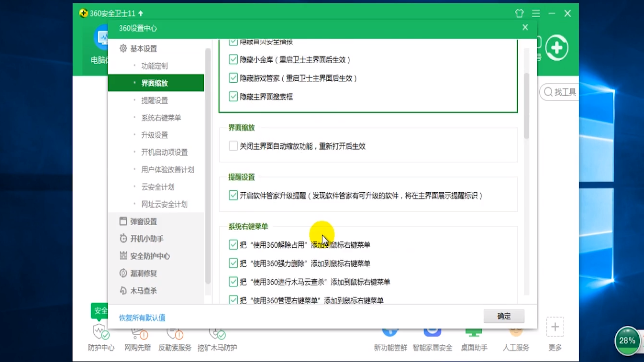Click the sidebar vertical scrollbar thumb
Image resolution: width=644 pixels, height=362 pixels.
point(208,166)
